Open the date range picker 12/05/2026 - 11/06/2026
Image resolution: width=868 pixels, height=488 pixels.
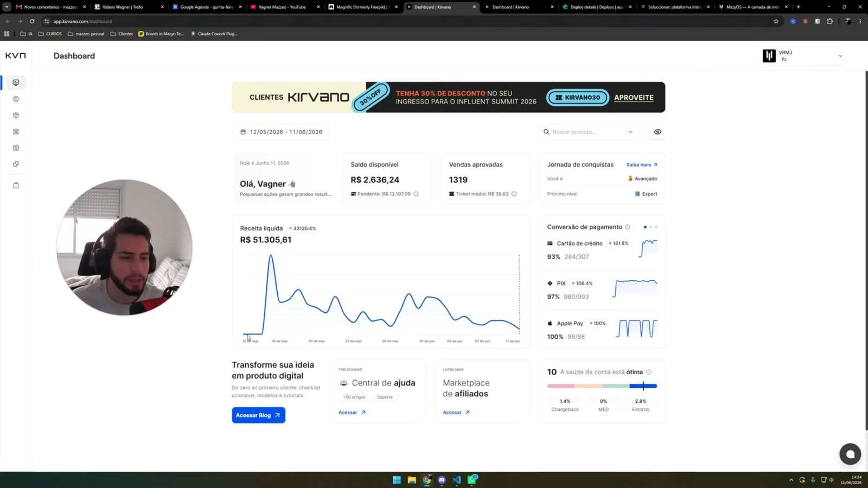[281, 132]
